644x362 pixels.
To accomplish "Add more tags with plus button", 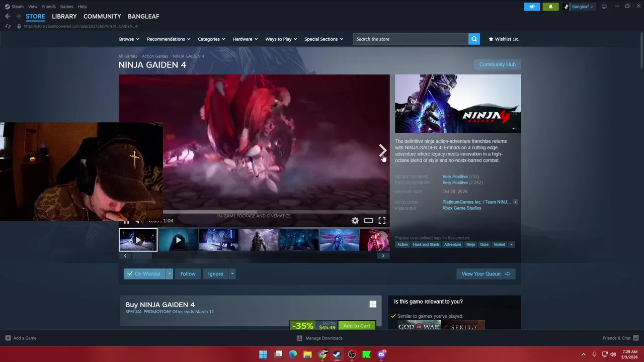I will [x=511, y=245].
